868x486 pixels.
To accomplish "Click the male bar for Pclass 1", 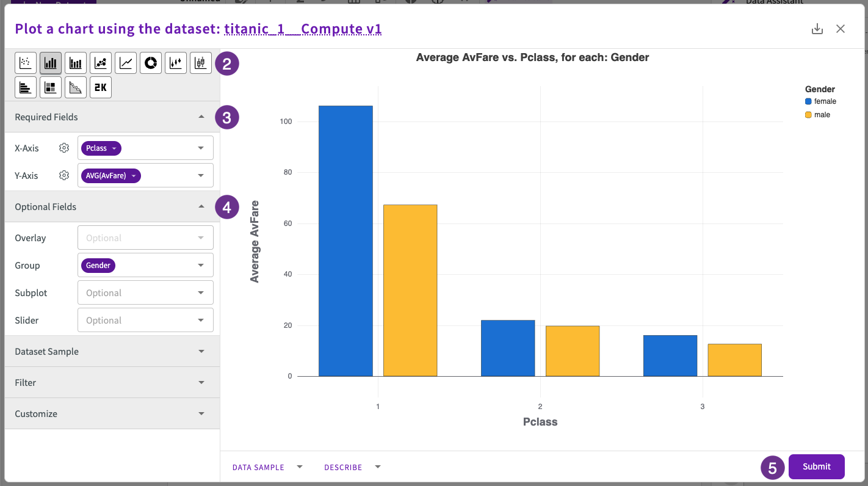I will [x=410, y=291].
